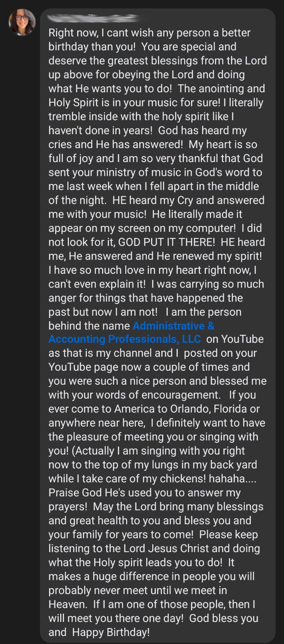Click the word 'Heaven.' near the bottom
This screenshot has width=284, height=644.
[x=68, y=604]
